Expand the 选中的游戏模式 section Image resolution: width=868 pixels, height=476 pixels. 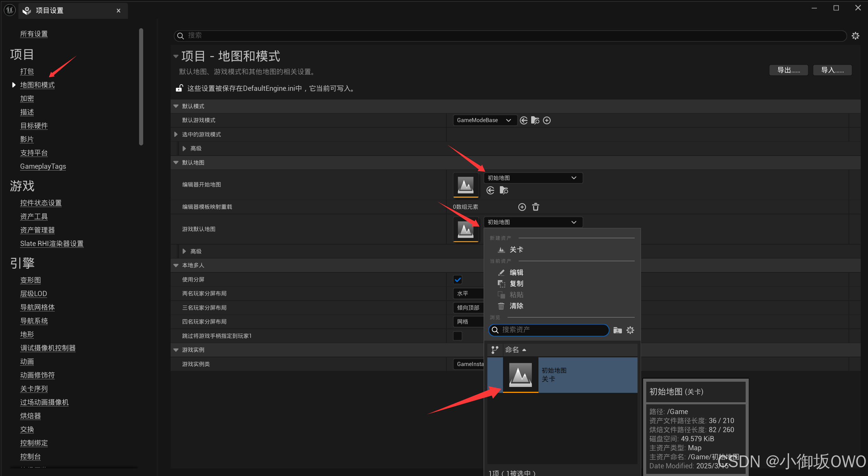point(176,134)
